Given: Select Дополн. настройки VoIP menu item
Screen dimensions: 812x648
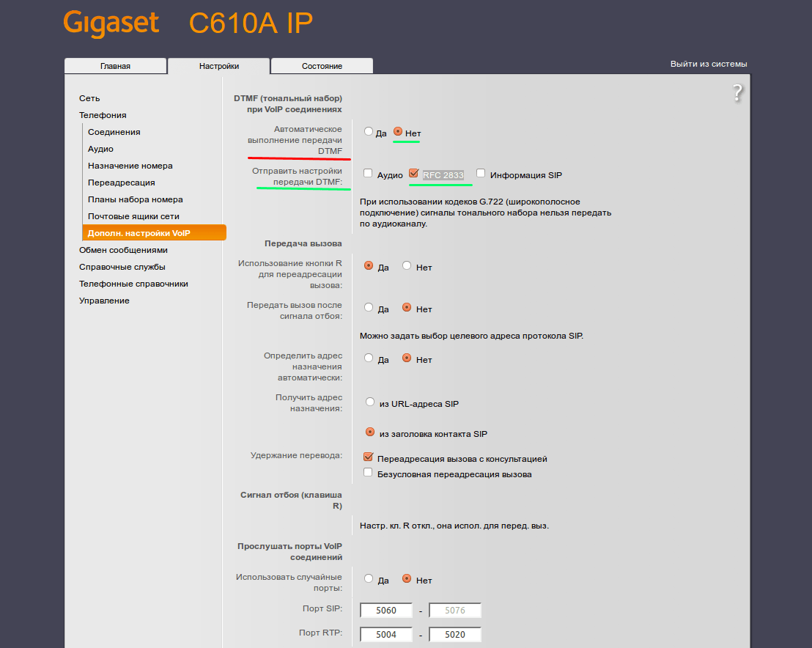Looking at the screenshot, I should coord(155,232).
